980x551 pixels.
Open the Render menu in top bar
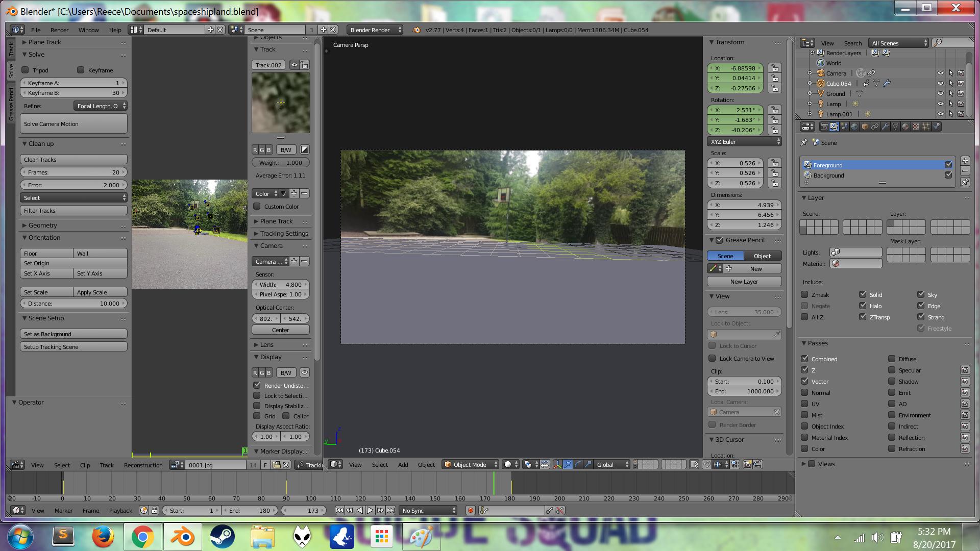(59, 30)
